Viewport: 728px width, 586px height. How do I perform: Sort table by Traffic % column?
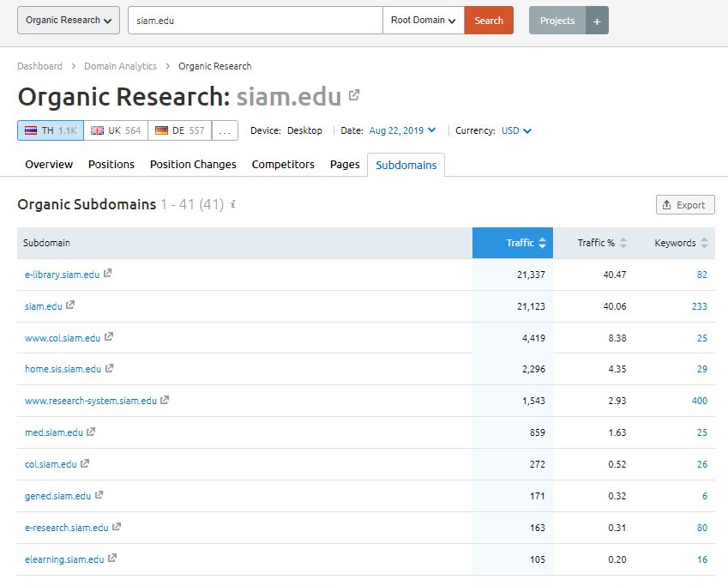[x=601, y=243]
